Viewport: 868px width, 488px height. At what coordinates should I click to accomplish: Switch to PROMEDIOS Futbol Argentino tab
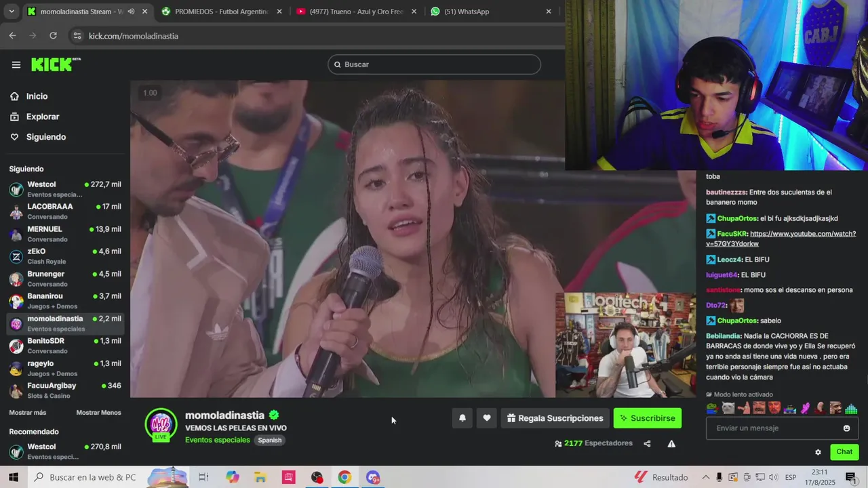coord(222,12)
